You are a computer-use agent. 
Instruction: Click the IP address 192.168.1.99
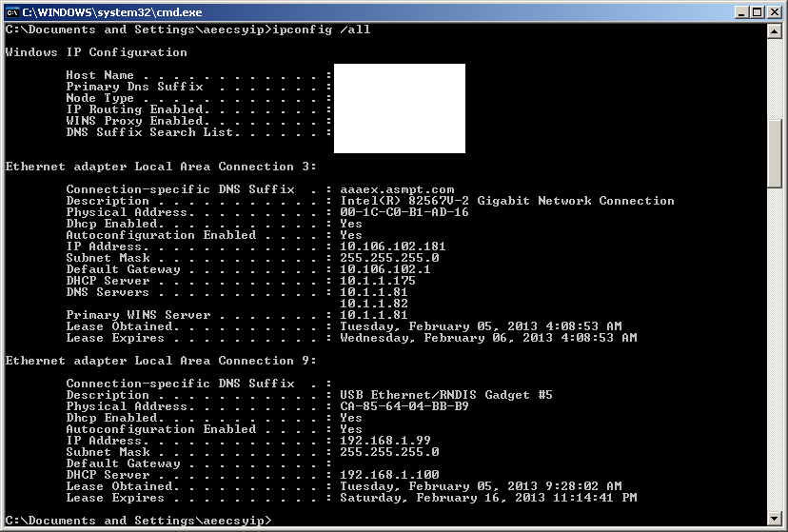point(385,441)
